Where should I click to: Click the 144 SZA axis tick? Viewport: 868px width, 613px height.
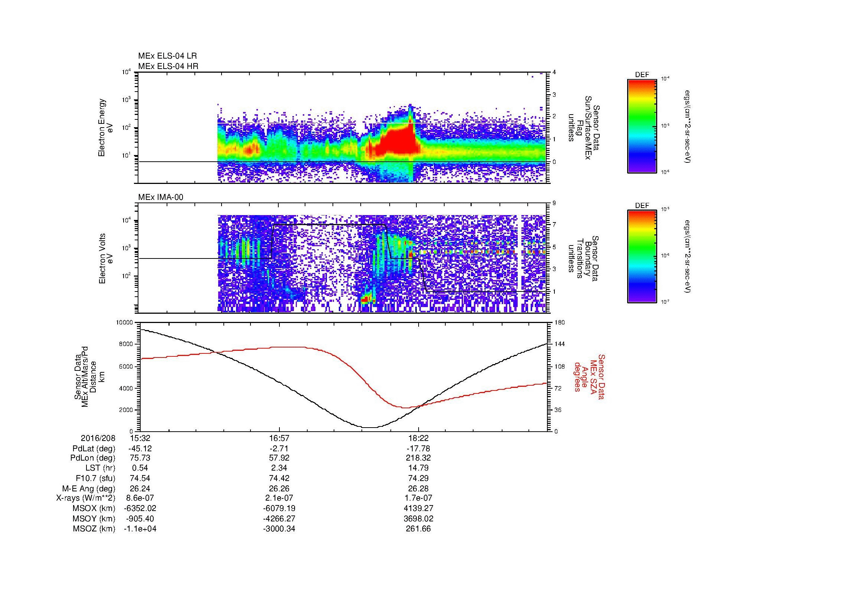click(560, 344)
